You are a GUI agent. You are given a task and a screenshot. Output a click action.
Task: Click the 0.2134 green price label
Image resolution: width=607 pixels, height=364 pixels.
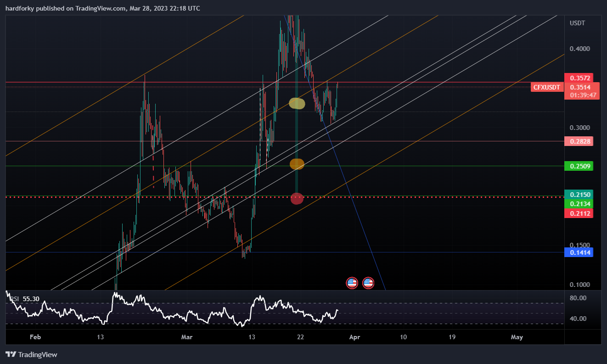[579, 203]
